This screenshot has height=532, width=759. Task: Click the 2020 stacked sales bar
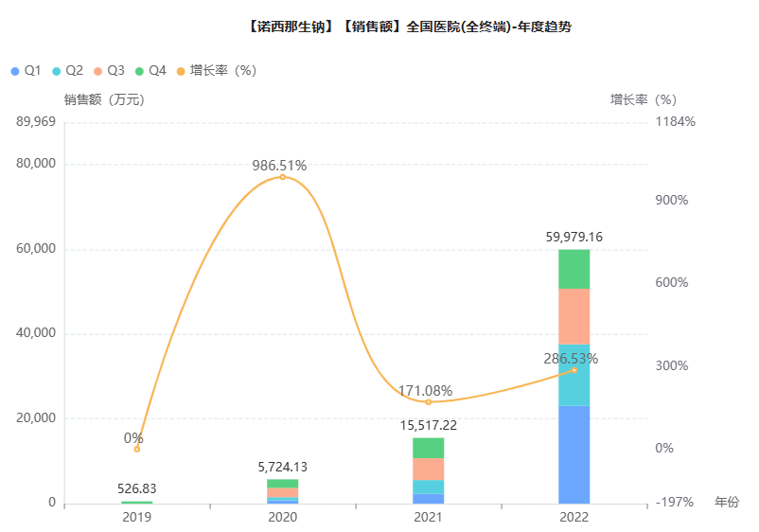[x=282, y=491]
